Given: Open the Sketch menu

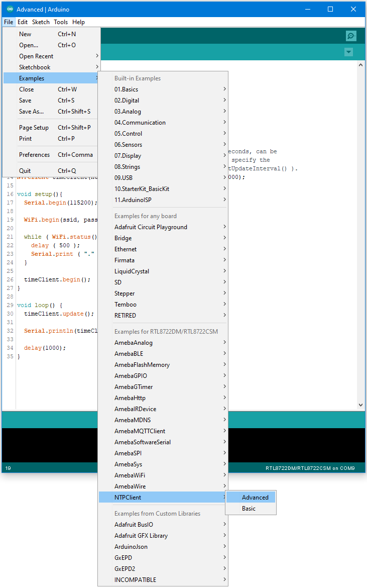Looking at the screenshot, I should [41, 22].
